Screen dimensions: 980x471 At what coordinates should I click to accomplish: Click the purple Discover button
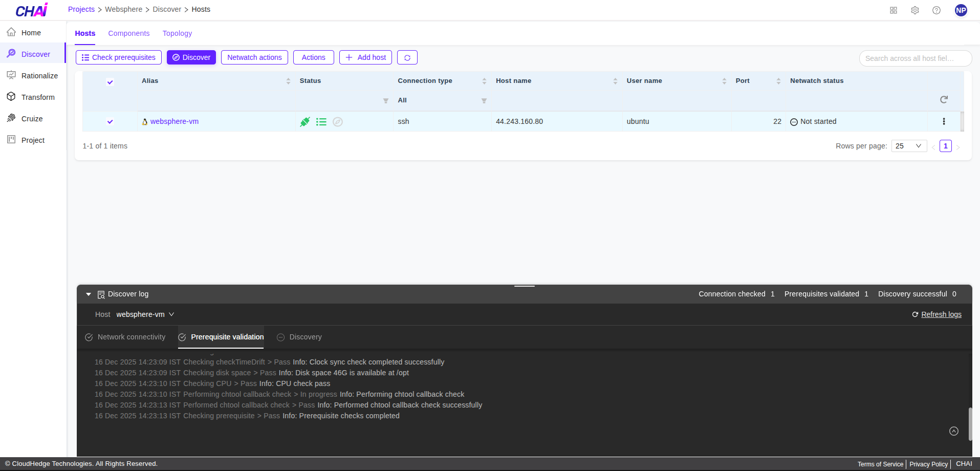click(x=191, y=57)
